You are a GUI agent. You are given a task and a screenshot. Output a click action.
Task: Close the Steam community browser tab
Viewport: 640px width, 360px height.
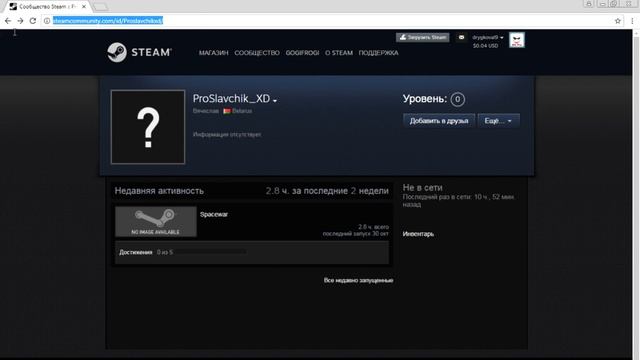[84, 7]
